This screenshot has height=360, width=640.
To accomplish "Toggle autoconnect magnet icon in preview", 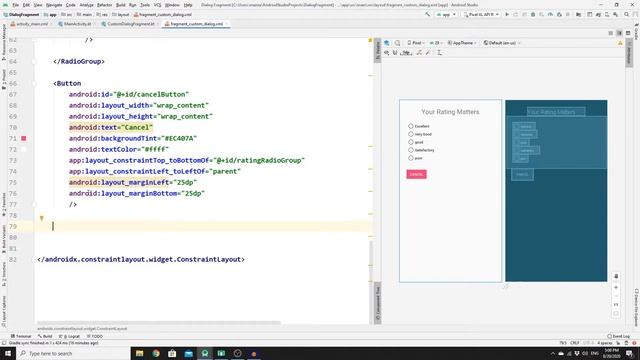I will point(395,53).
